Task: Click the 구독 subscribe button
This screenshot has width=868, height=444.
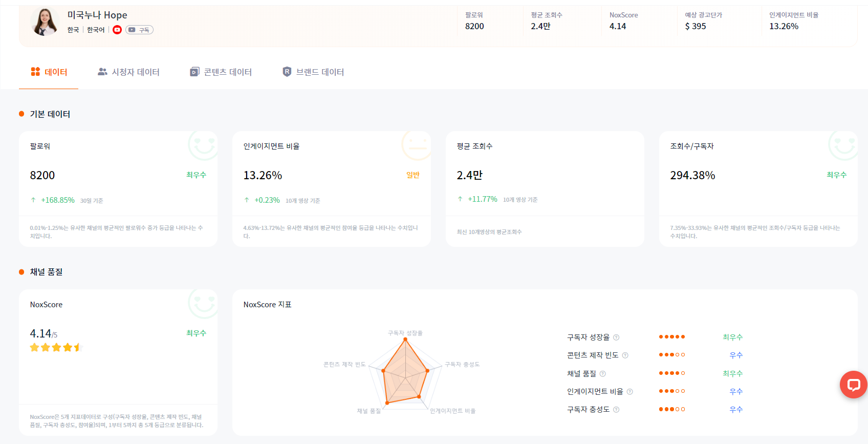Action: [139, 30]
